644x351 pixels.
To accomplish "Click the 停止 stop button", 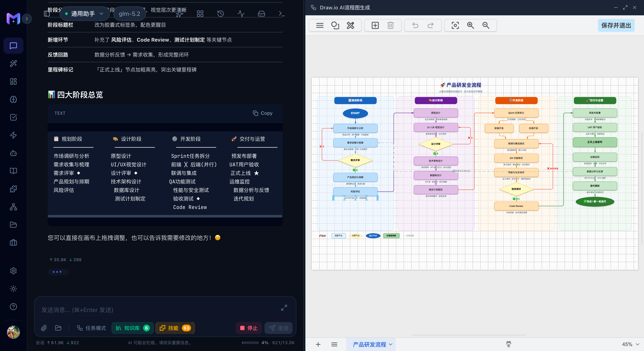I will (x=249, y=328).
